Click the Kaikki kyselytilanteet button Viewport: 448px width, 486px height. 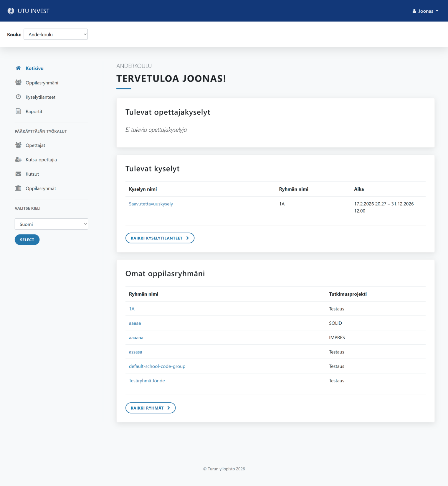pos(160,238)
